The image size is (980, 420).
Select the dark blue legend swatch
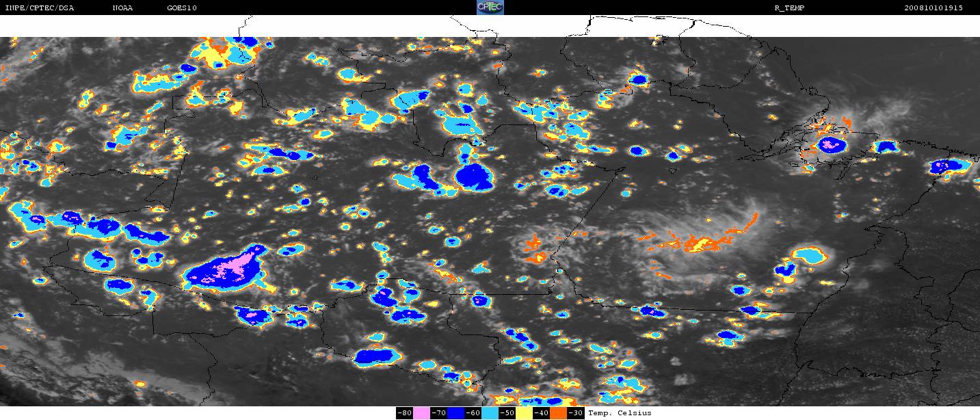click(455, 413)
